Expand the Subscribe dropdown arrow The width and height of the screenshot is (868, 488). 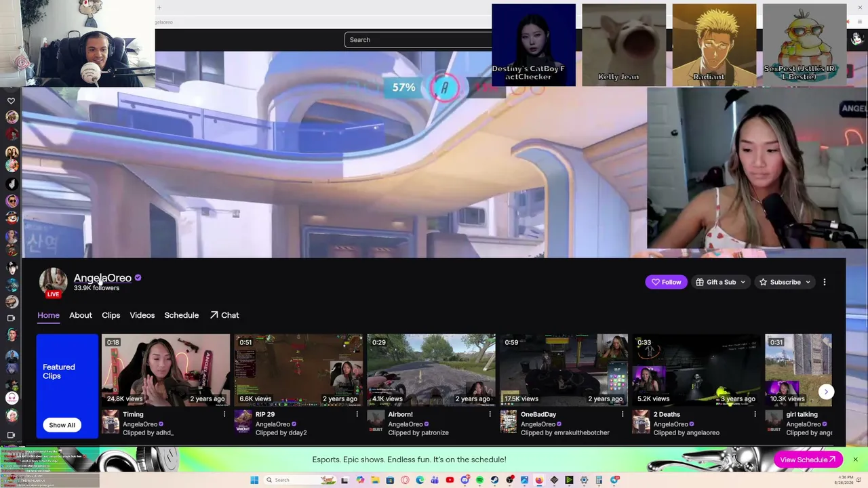pos(808,282)
